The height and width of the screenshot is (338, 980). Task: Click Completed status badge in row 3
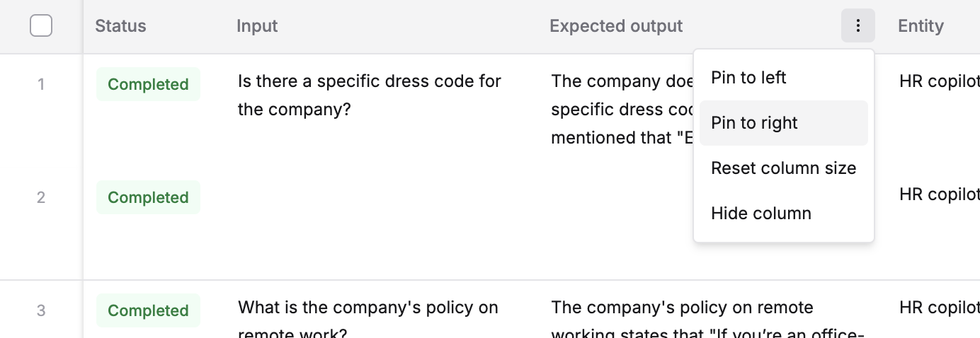point(148,310)
